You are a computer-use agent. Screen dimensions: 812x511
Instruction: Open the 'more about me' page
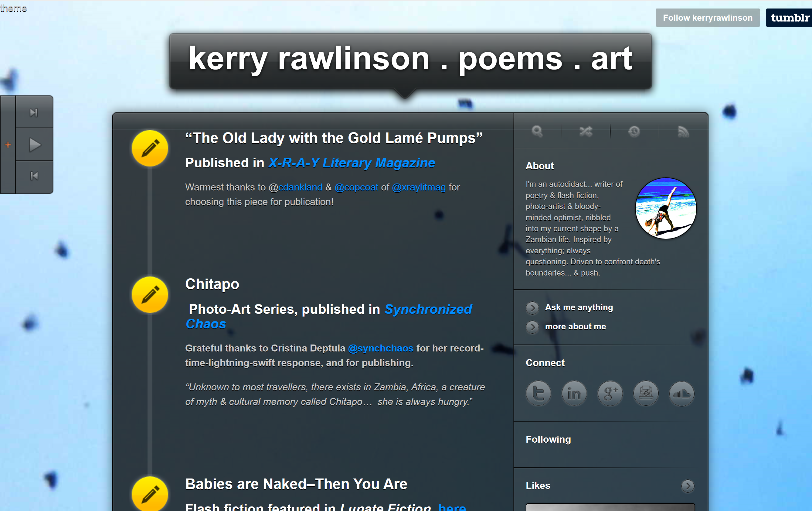[575, 326]
